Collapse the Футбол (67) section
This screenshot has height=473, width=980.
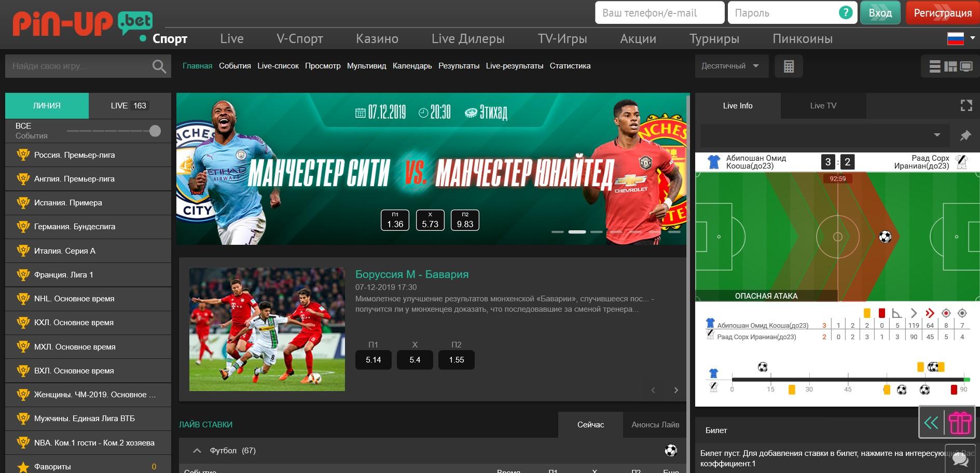tap(197, 451)
